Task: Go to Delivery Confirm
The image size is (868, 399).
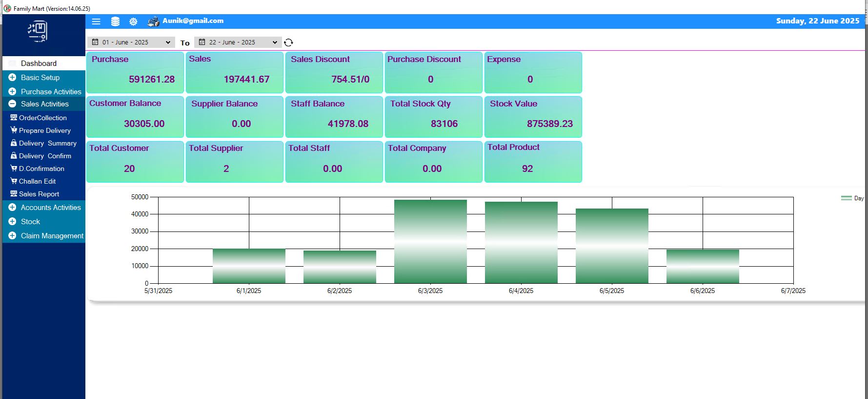Action: tap(45, 156)
